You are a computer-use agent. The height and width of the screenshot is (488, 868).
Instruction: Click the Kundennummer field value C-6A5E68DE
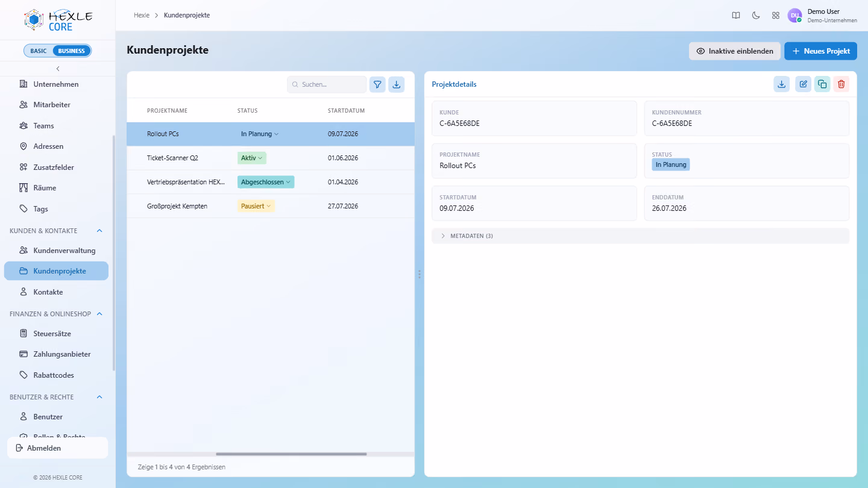[672, 124]
